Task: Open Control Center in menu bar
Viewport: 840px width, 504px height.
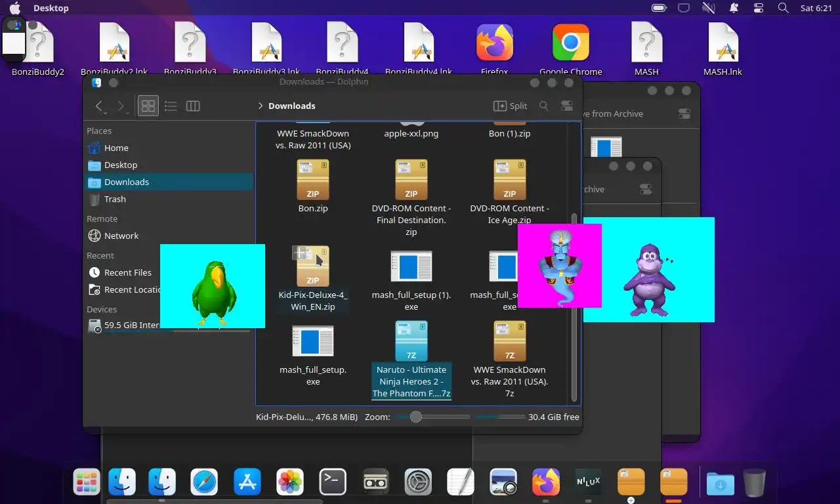Action: coord(759,8)
